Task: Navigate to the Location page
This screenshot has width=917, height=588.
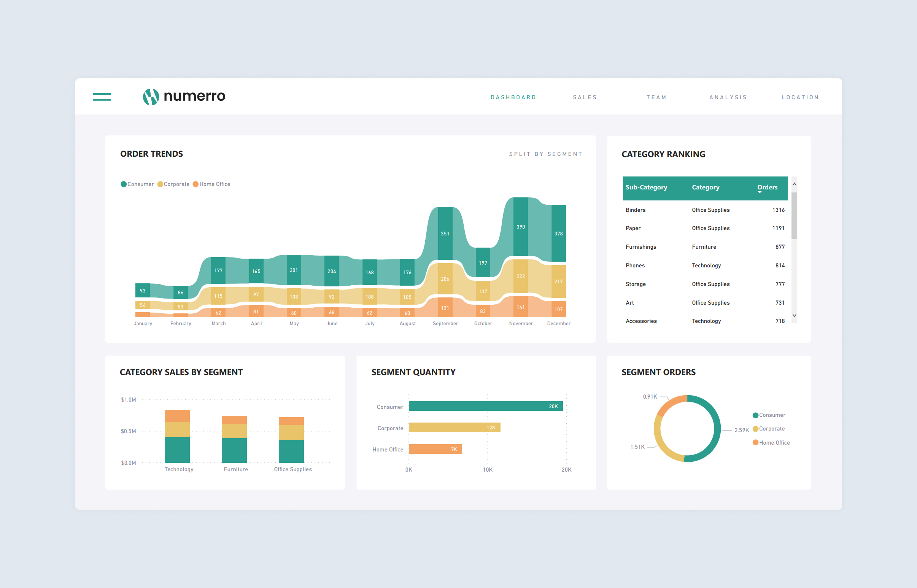Action: point(800,97)
